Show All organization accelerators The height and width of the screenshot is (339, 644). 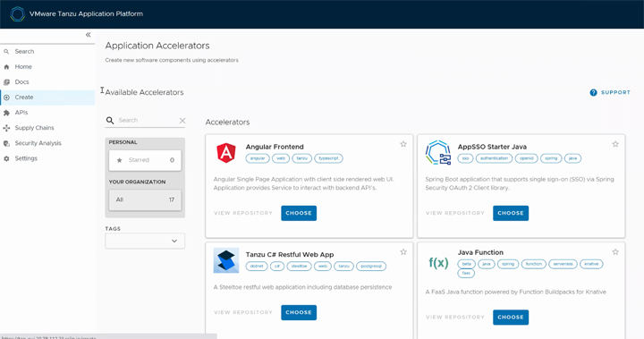tap(145, 199)
